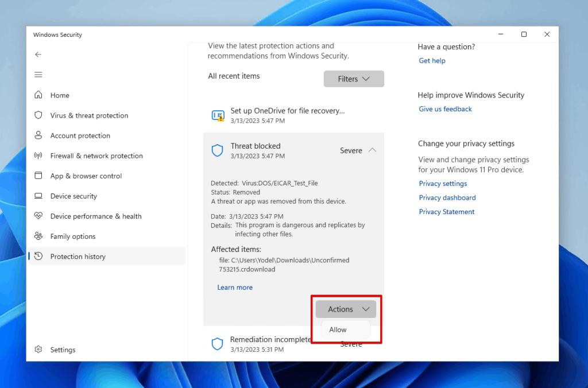
Task: Click the back arrow to go back
Action: [x=38, y=54]
